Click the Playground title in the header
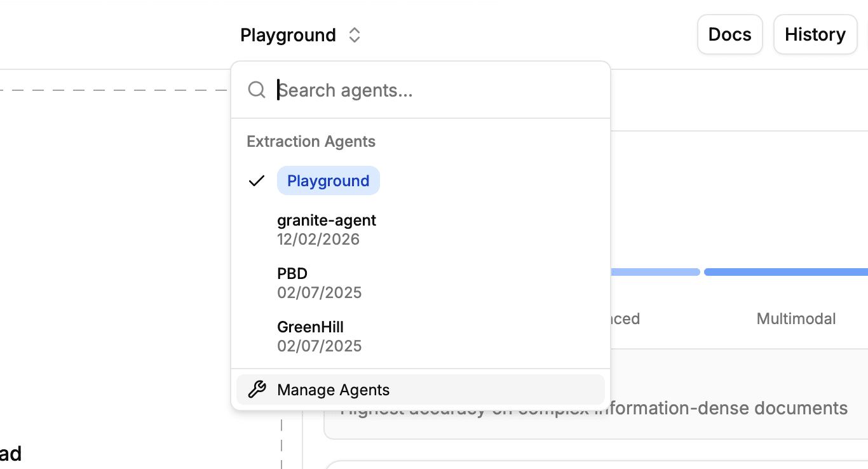 (x=288, y=35)
